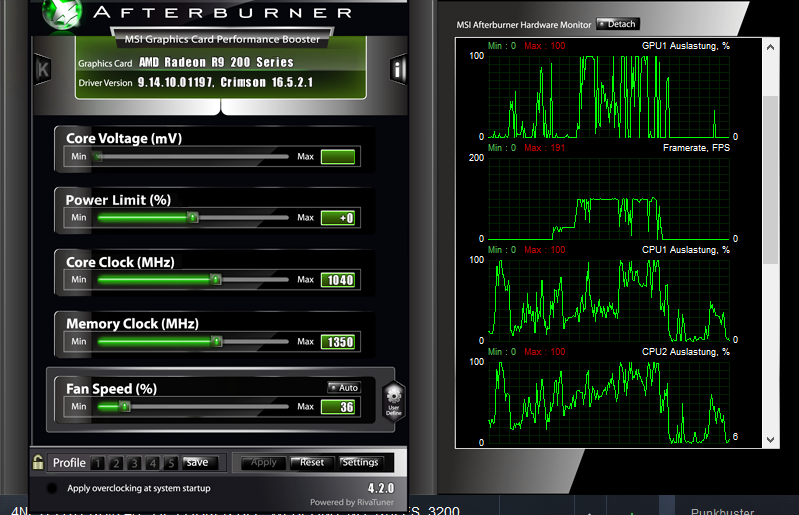Detach the Hardware Monitor window
This screenshot has height=515, width=799.
click(x=618, y=24)
